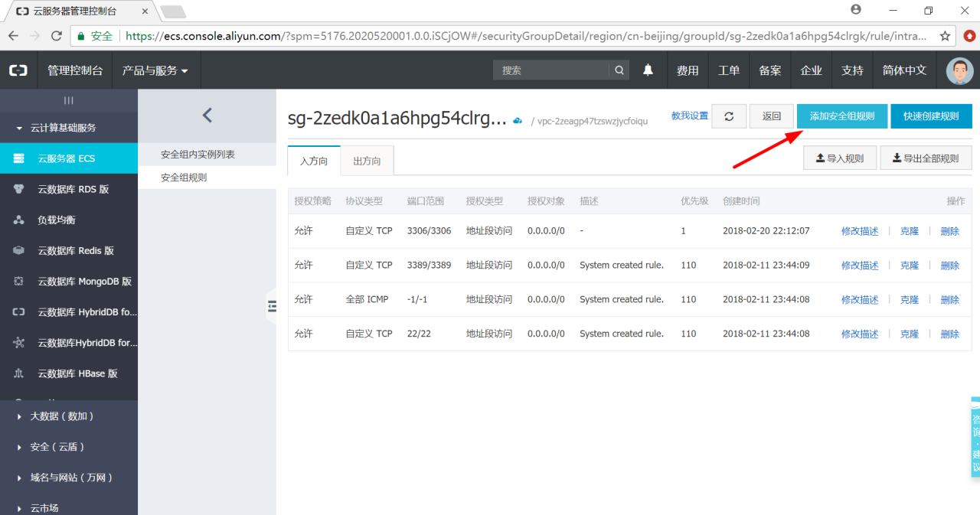
Task: Open the 产品与服务 dropdown
Action: tap(155, 70)
